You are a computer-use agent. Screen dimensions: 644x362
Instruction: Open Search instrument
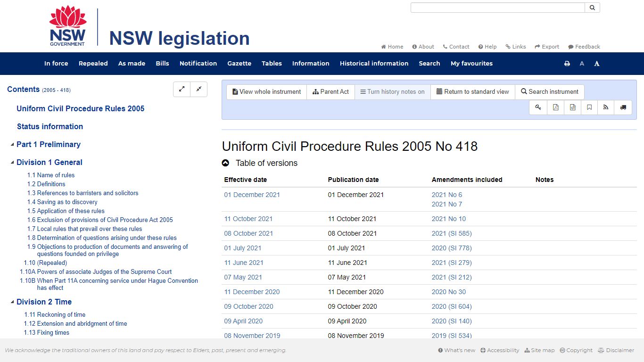pyautogui.click(x=550, y=92)
